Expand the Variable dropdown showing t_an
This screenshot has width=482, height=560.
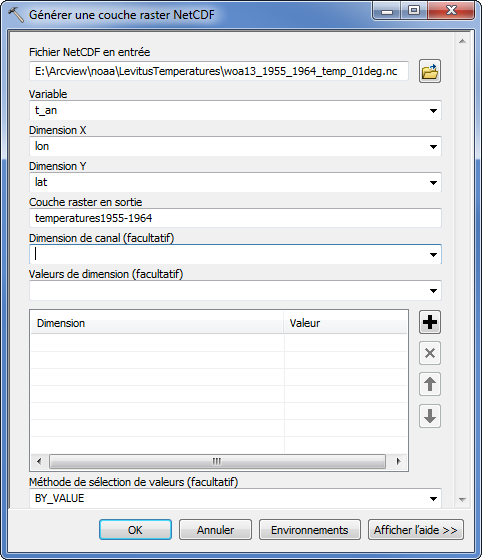(x=433, y=111)
